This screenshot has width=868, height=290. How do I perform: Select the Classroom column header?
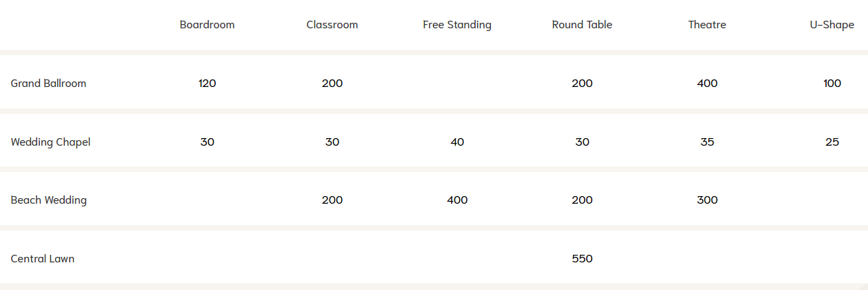coord(332,25)
